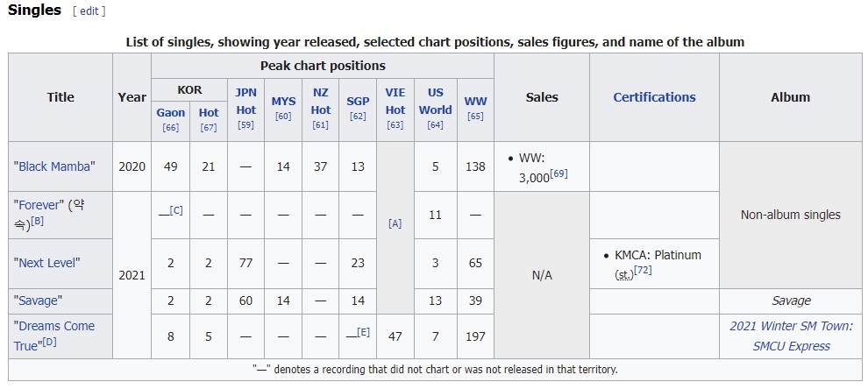Image resolution: width=868 pixels, height=389 pixels.
Task: Click the SGP chart header link
Action: [x=358, y=102]
